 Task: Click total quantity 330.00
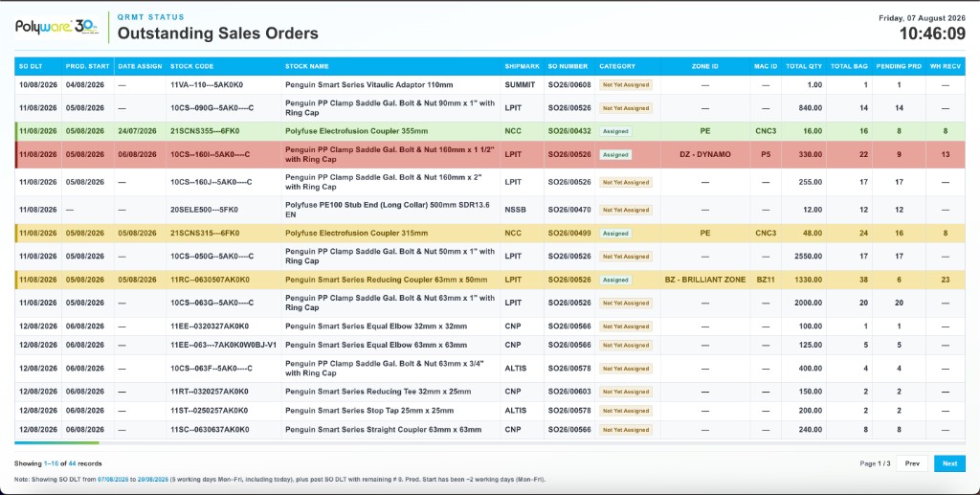click(810, 154)
